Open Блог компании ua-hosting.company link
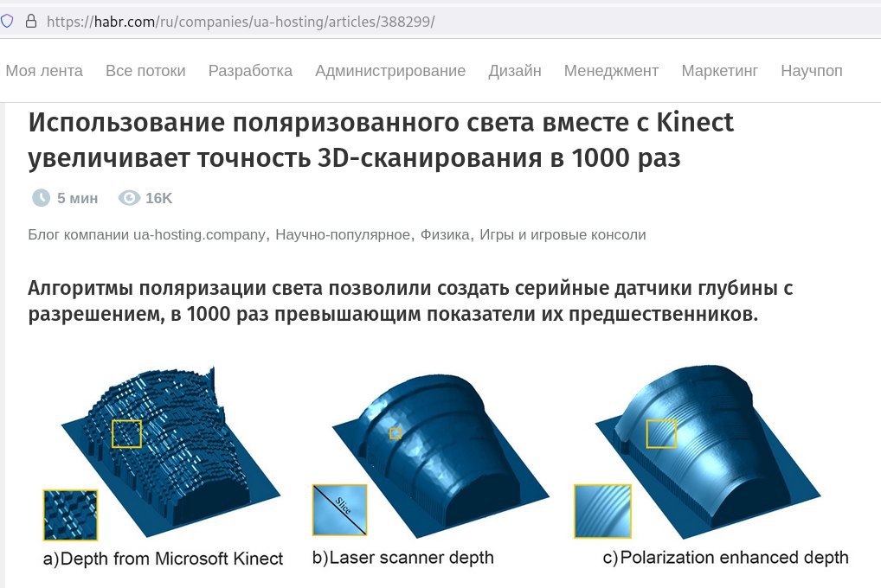Screen dimensions: 881x588 click(x=146, y=234)
